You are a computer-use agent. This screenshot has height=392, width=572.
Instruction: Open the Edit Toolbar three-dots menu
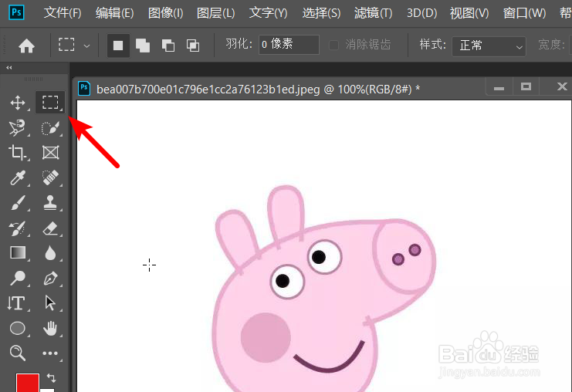coord(50,353)
